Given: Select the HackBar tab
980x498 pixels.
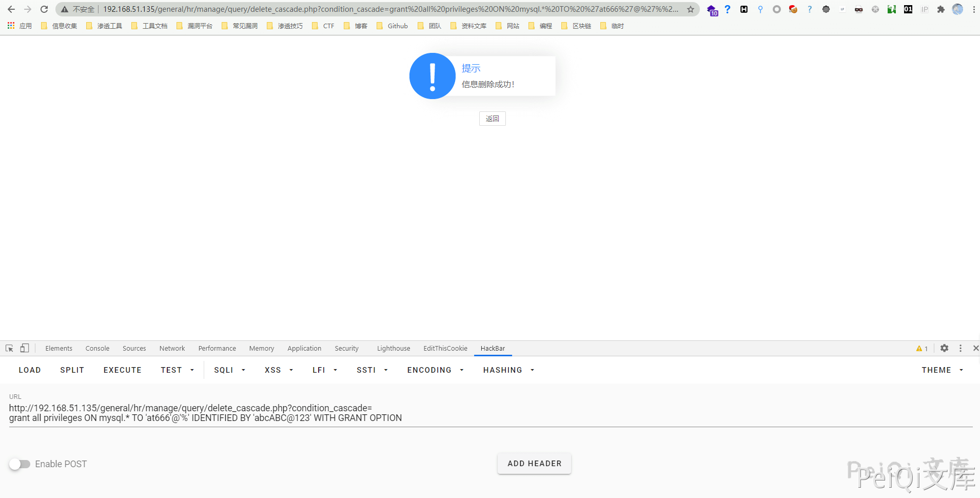Looking at the screenshot, I should (x=493, y=348).
